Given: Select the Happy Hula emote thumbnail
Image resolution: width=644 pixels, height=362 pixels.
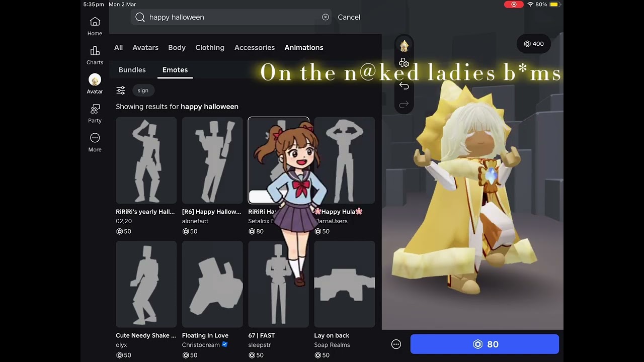Looking at the screenshot, I should click(x=345, y=160).
